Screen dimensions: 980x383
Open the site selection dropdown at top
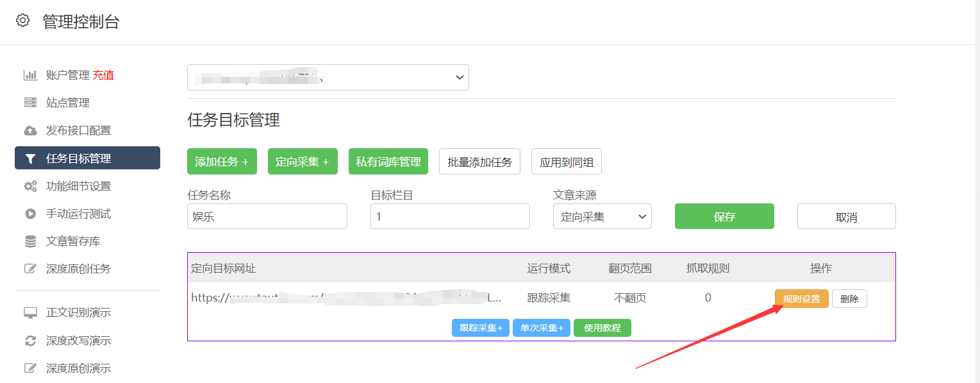tap(328, 77)
